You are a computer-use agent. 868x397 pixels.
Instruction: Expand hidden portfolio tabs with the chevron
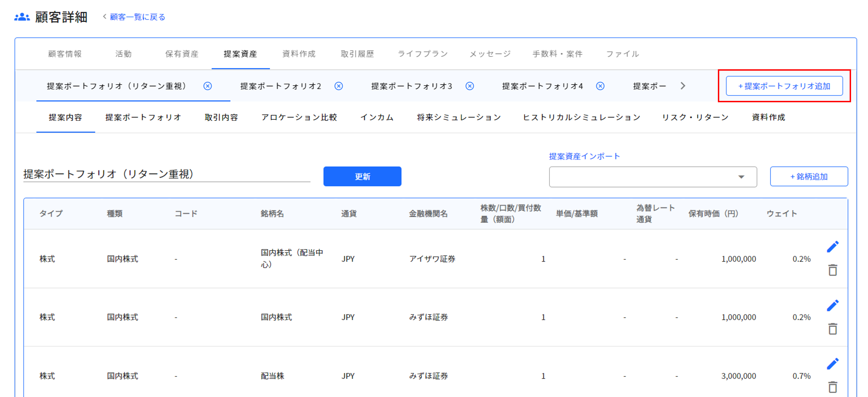pyautogui.click(x=683, y=86)
